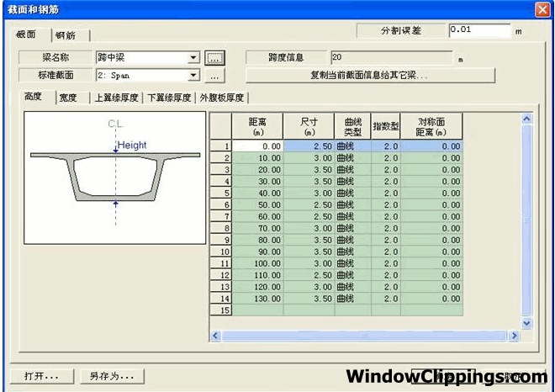Click distance cell 20.00
This screenshot has width=555, height=392.
257,170
